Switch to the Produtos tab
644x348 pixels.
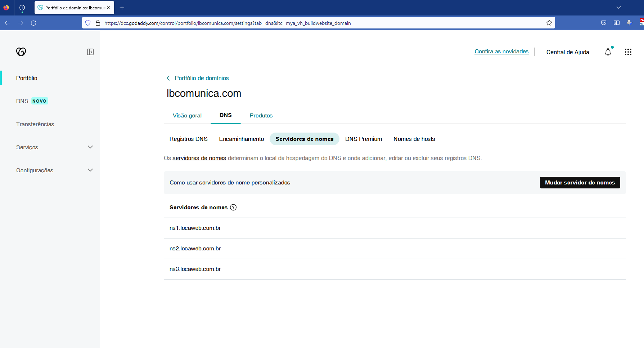pos(261,115)
